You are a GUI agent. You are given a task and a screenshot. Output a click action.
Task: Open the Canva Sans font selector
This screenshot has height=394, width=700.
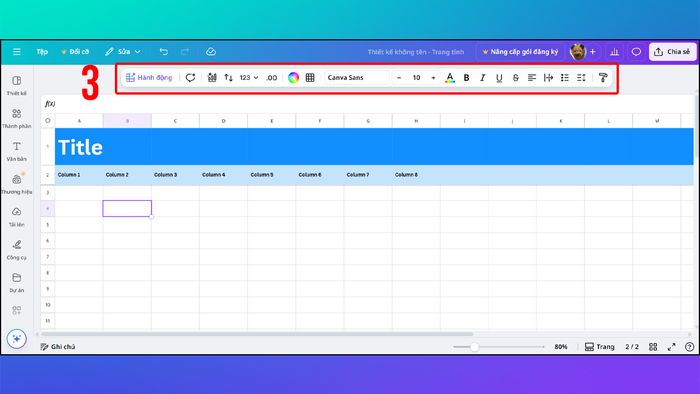[356, 78]
